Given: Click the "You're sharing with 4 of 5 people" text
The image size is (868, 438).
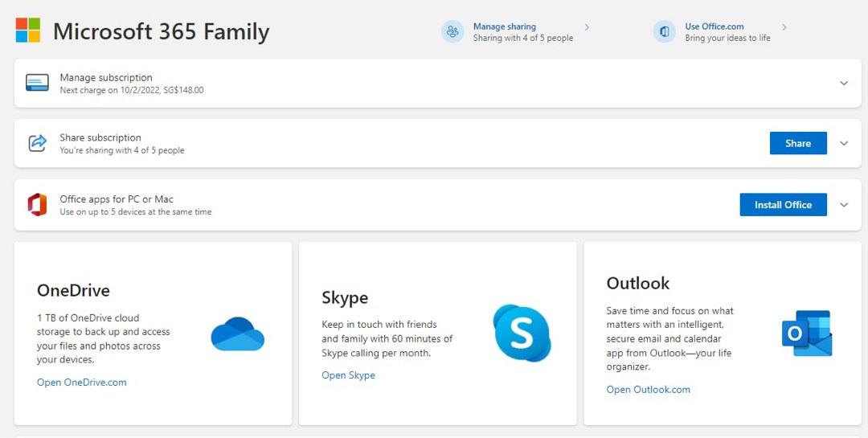Looking at the screenshot, I should point(122,150).
